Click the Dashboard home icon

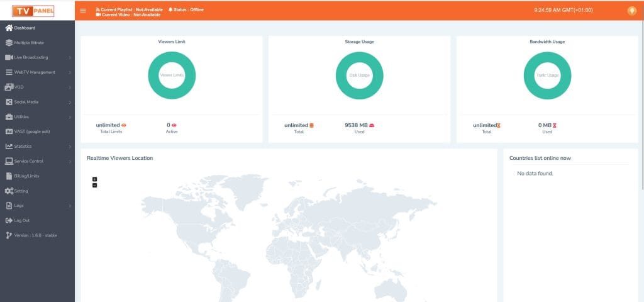[9, 28]
